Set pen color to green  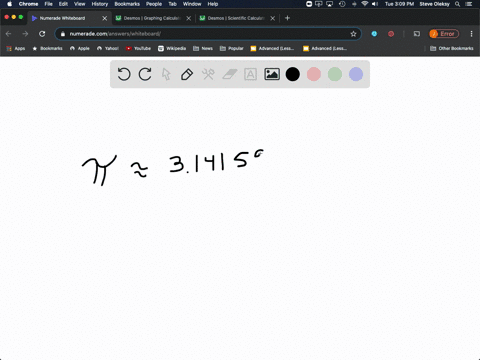(x=335, y=74)
